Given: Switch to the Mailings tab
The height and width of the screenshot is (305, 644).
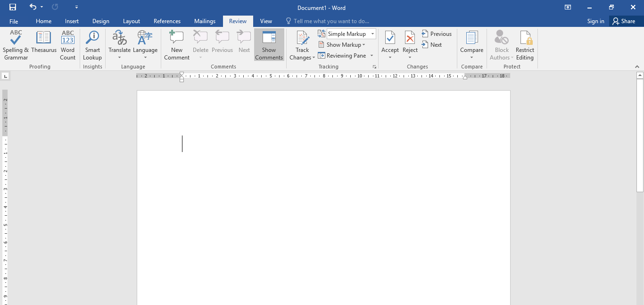Looking at the screenshot, I should pos(205,21).
